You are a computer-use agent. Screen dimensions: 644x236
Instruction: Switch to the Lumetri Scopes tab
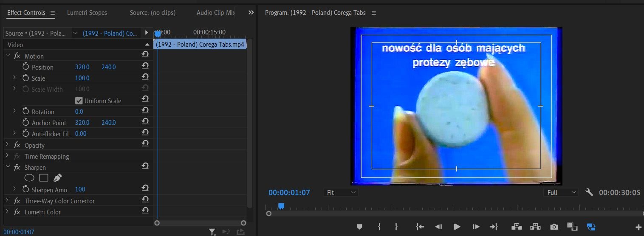87,13
